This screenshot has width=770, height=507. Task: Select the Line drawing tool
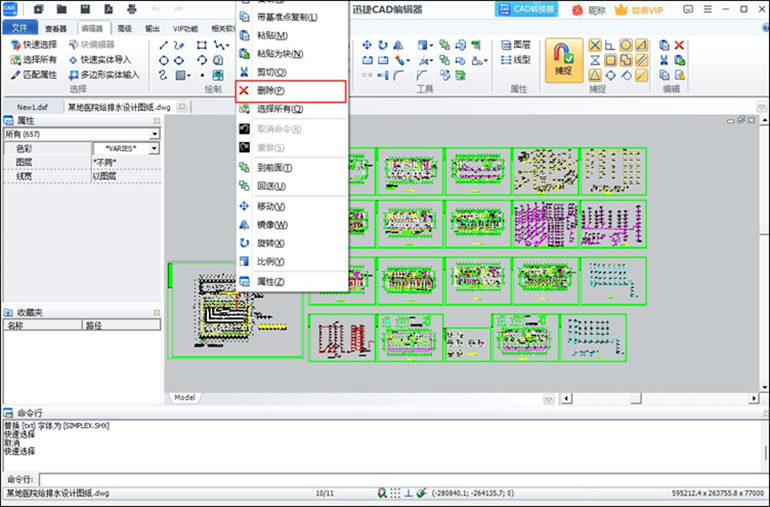pyautogui.click(x=164, y=45)
